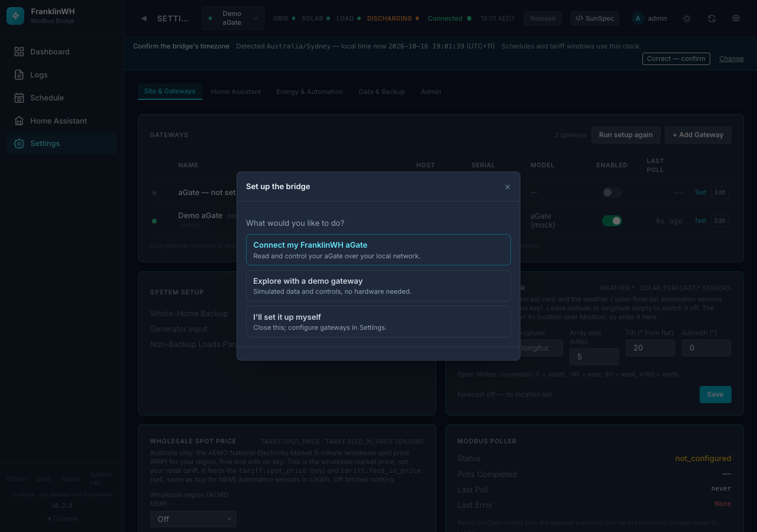This screenshot has width=757, height=532.
Task: Disable the Demo aGate enabled toggle
Action: (x=612, y=220)
